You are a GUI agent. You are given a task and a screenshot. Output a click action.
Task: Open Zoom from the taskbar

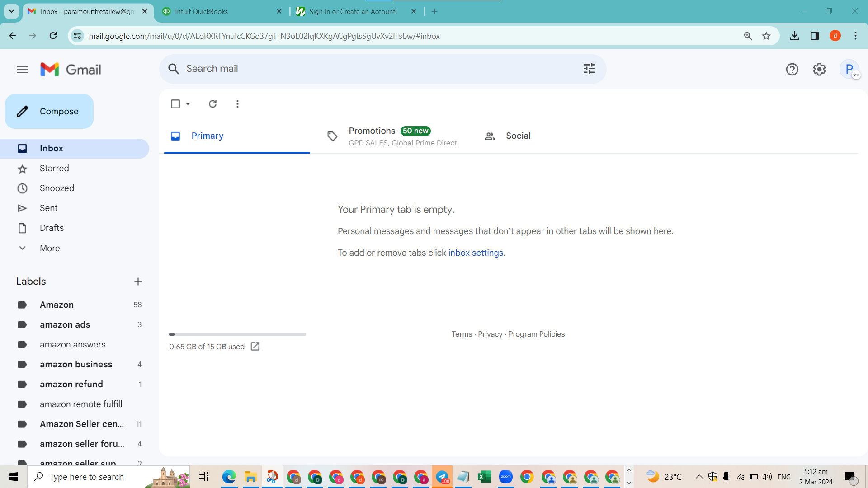pos(505,477)
